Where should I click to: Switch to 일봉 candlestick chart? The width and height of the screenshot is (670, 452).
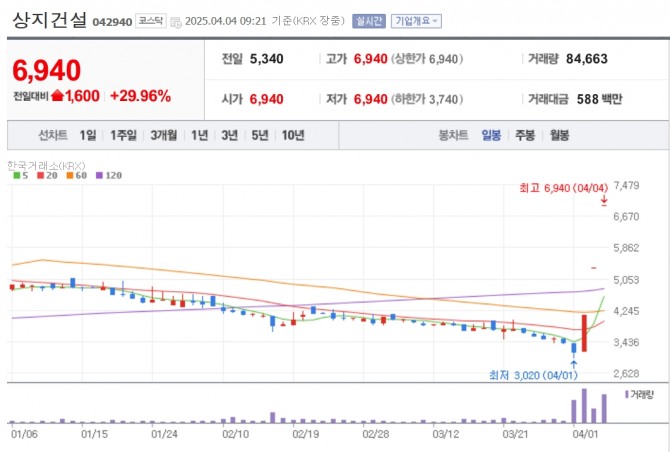click(x=491, y=135)
